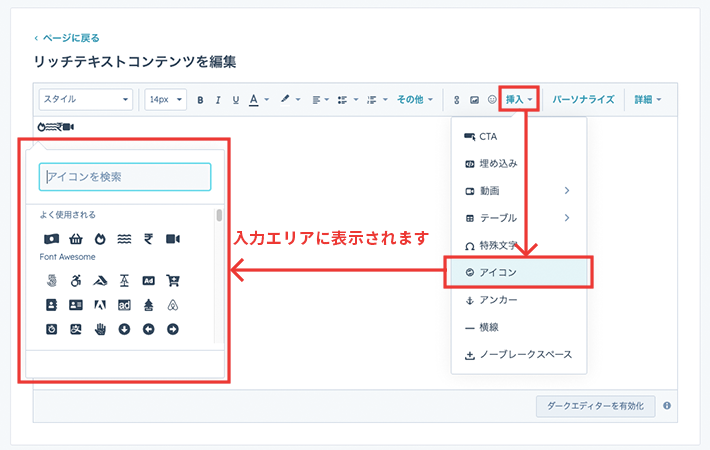The height and width of the screenshot is (450, 710).
Task: Click the icon picker scrollbar thumb
Action: [219, 215]
